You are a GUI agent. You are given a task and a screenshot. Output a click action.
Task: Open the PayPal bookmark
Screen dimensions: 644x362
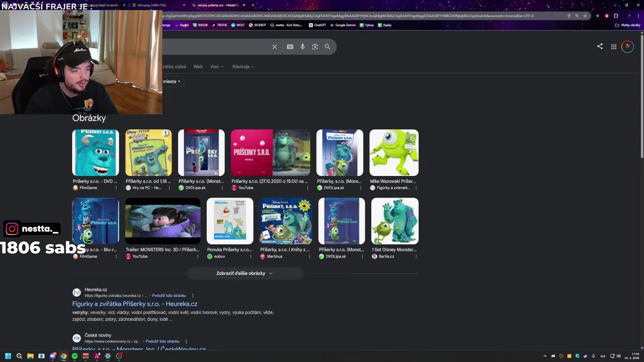182,25
